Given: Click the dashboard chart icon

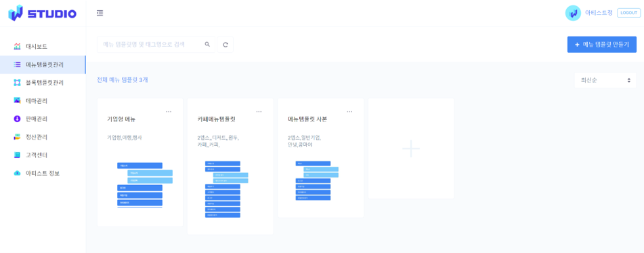Looking at the screenshot, I should click(x=17, y=47).
